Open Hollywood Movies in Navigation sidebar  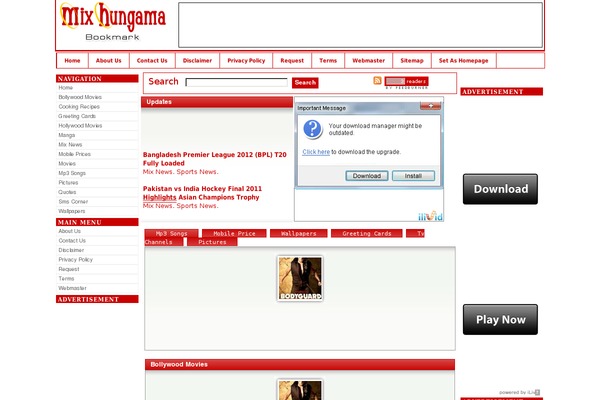point(80,126)
